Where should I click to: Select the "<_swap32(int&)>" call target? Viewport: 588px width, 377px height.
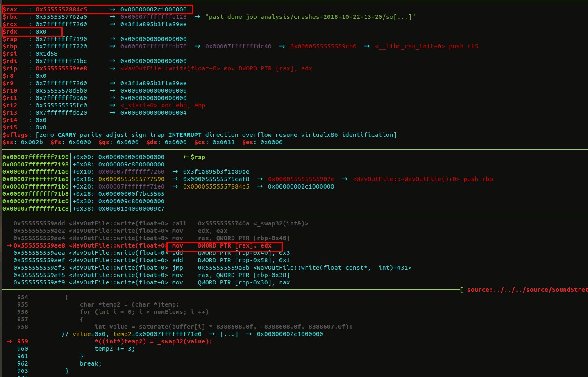coord(281,223)
